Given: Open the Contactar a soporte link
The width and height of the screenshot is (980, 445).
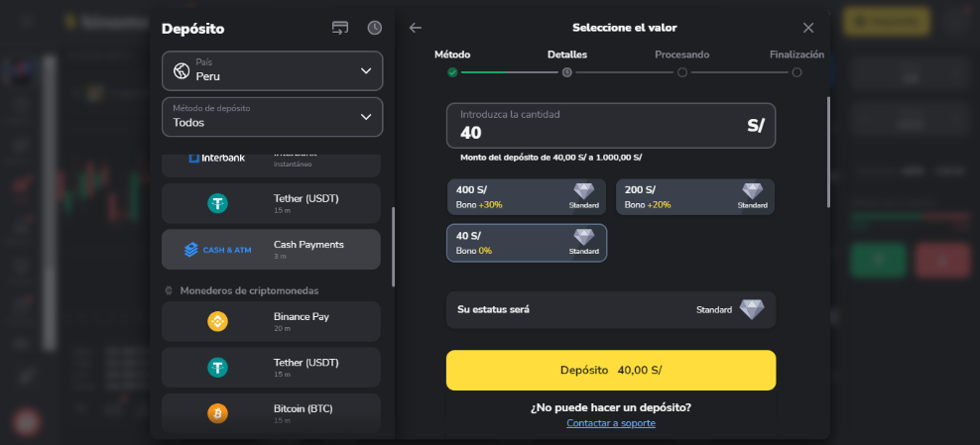Looking at the screenshot, I should [610, 423].
